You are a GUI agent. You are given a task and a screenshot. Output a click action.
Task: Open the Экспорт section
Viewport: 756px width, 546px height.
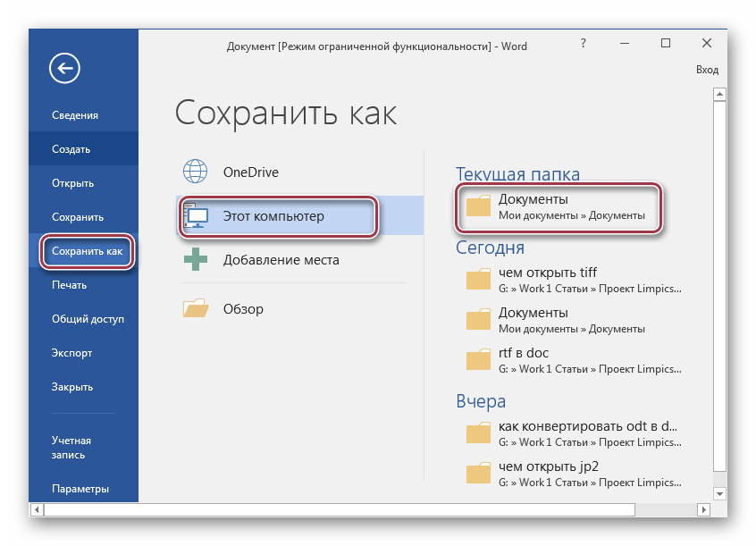71,353
